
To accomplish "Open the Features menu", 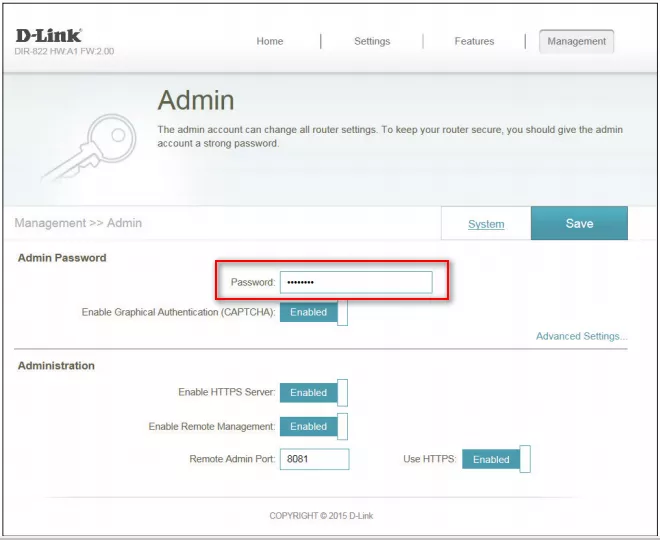I will [474, 41].
